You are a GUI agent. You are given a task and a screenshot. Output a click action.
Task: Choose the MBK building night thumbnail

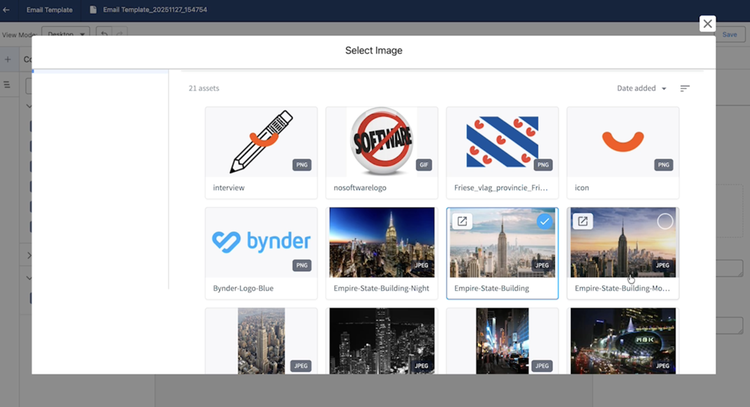point(623,341)
